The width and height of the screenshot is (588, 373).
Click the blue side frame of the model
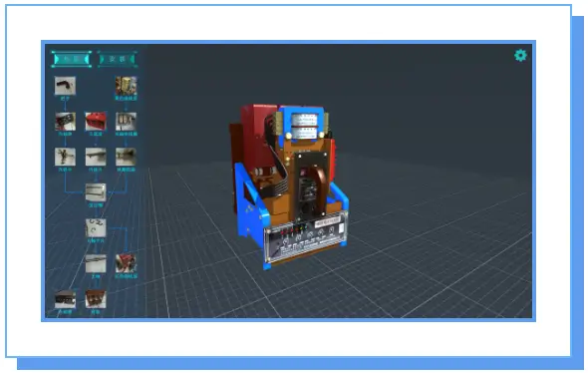tap(247, 202)
